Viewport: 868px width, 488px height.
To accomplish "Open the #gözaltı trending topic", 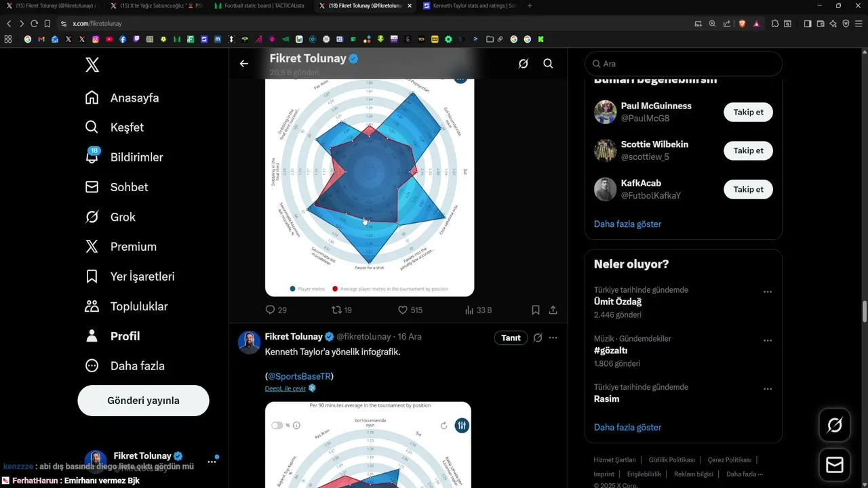I will pyautogui.click(x=610, y=350).
